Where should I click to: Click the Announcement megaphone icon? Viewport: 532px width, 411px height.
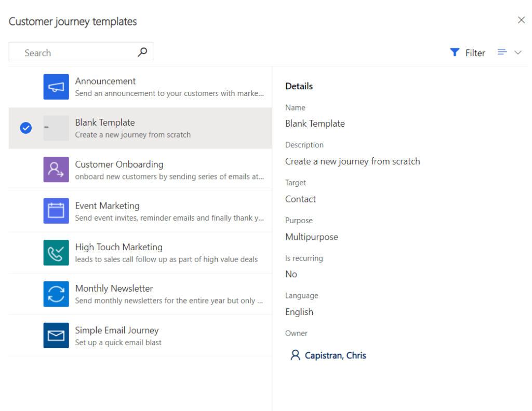point(56,87)
